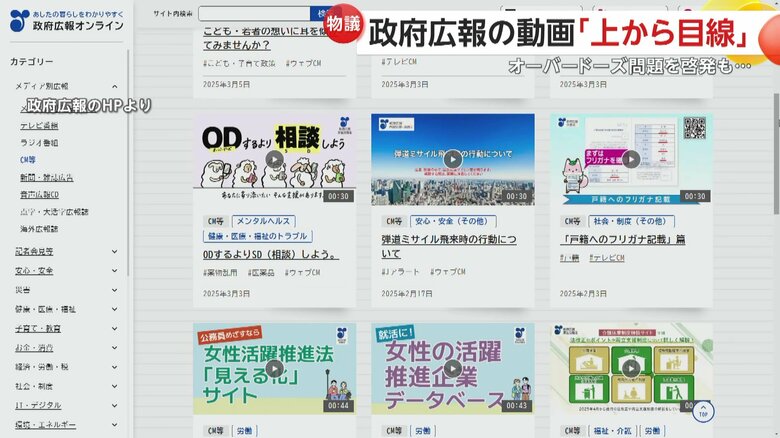Click the QR code on the フリガナ thumbnail
The image size is (780, 438).
coord(694,128)
